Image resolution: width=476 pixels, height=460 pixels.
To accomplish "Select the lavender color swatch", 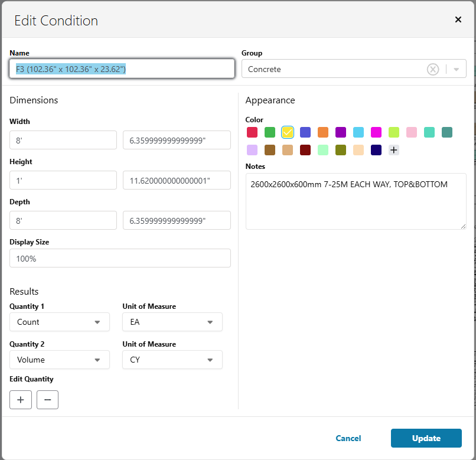I will tap(252, 150).
